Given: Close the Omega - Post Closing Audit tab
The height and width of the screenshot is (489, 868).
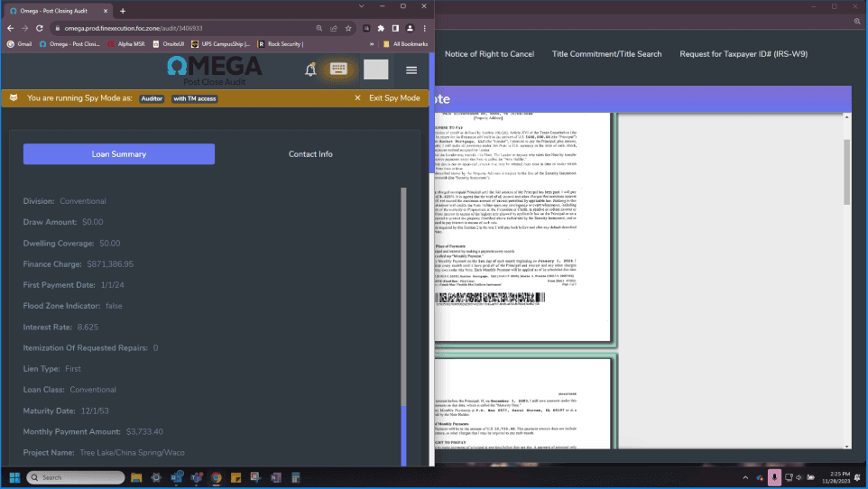Looking at the screenshot, I should coord(106,11).
